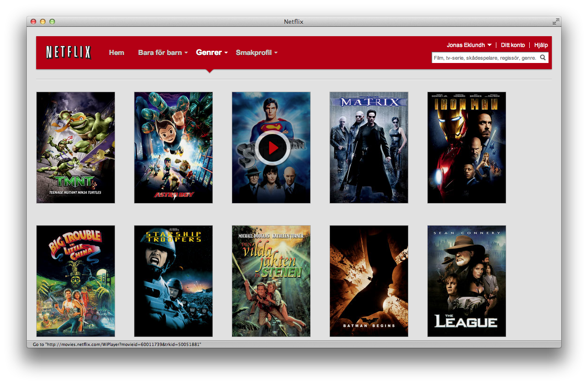Click the green zoom window button
The image size is (588, 385).
click(x=52, y=22)
